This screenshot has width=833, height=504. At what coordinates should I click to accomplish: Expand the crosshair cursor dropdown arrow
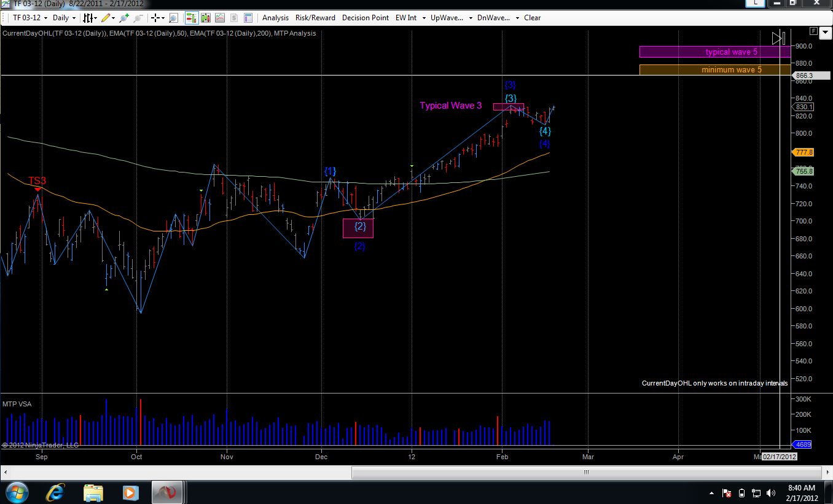coord(164,18)
